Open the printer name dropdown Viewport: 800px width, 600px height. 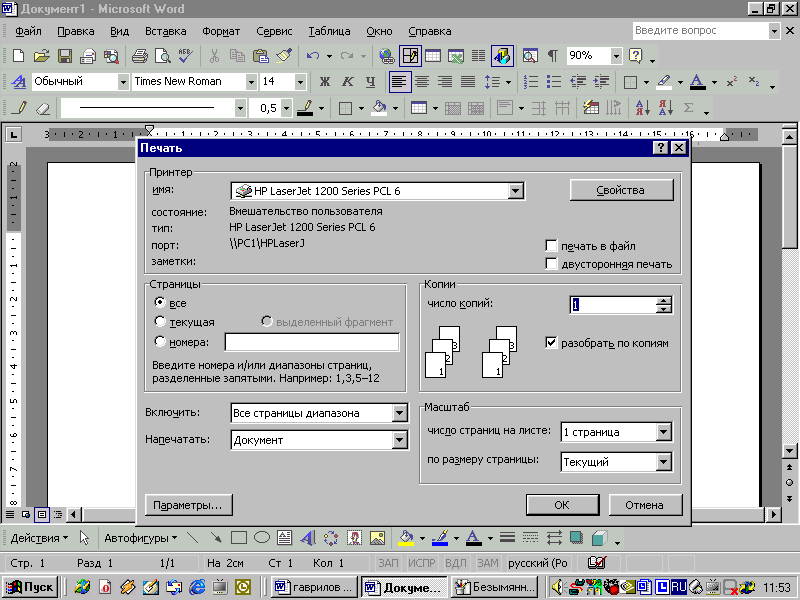click(x=515, y=191)
